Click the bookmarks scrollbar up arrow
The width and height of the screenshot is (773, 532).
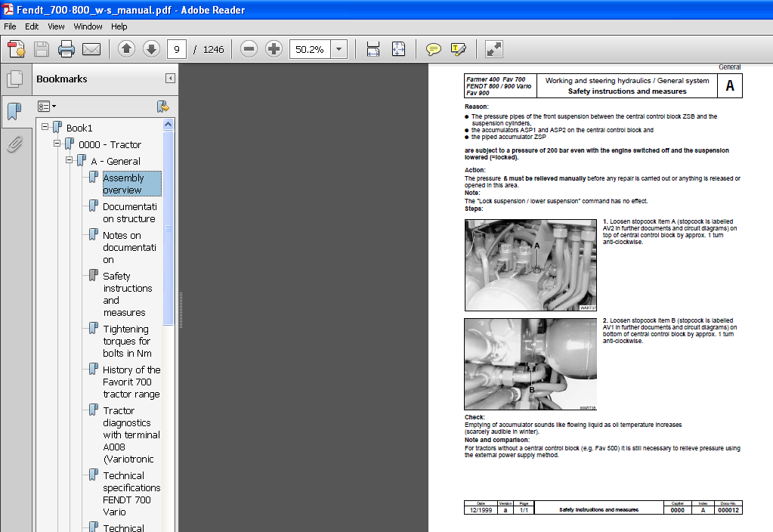(168, 124)
